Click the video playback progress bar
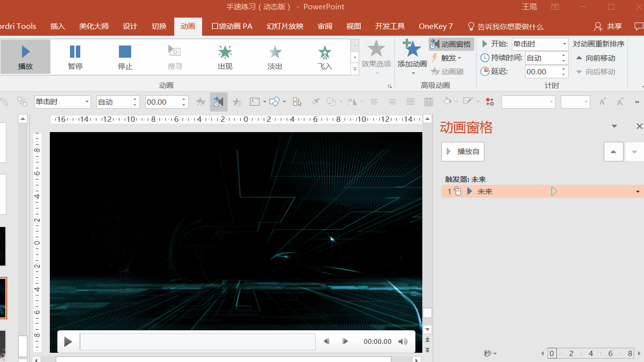 [198, 341]
